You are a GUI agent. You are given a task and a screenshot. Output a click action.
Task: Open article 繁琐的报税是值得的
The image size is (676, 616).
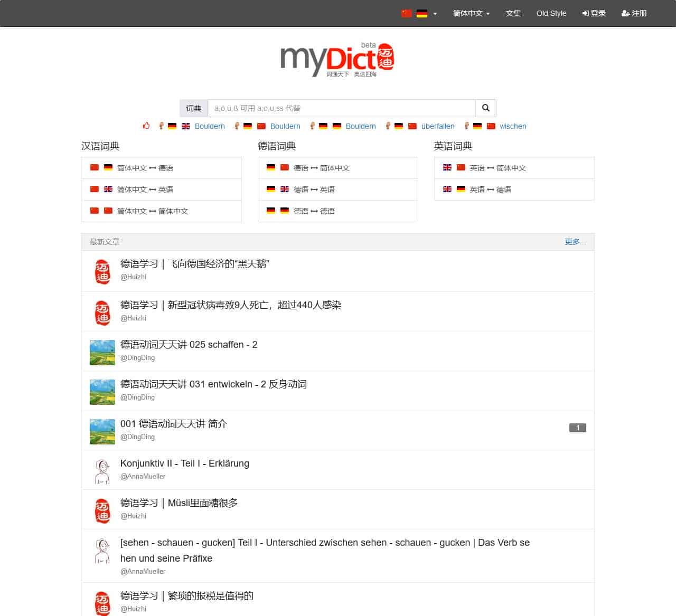coord(187,596)
